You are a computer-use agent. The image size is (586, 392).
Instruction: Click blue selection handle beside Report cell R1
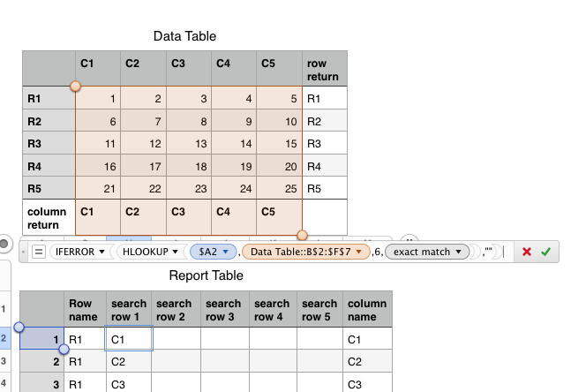[x=64, y=350]
